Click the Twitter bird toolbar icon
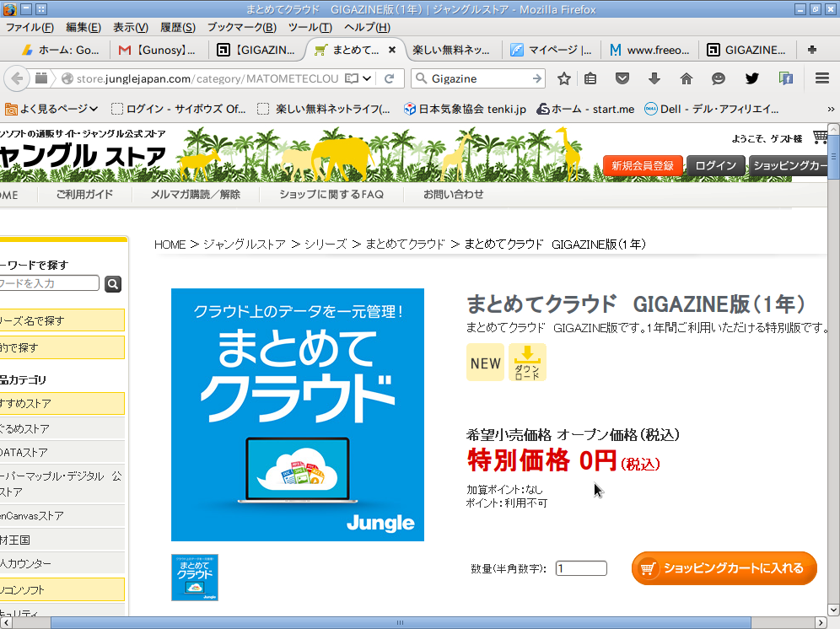 [752, 78]
